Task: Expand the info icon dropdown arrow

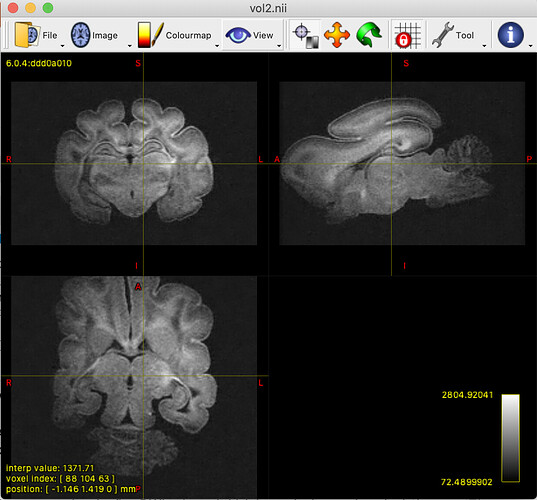Action: click(x=530, y=46)
